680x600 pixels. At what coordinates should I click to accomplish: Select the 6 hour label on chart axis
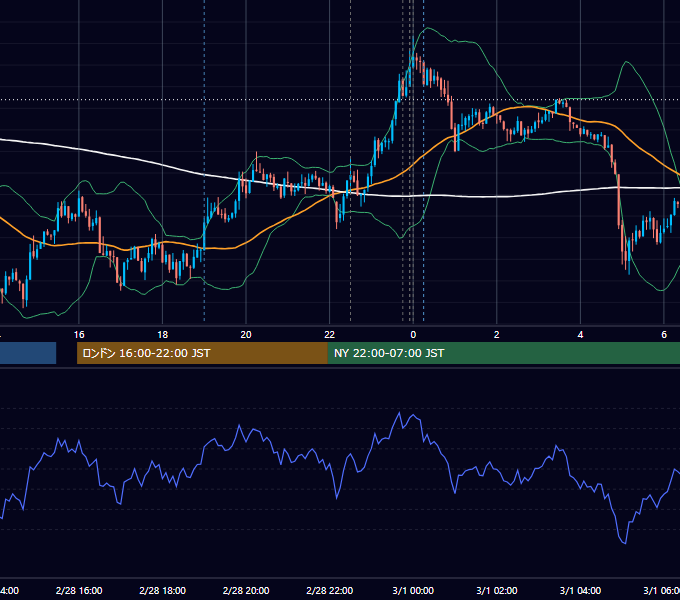[664, 335]
